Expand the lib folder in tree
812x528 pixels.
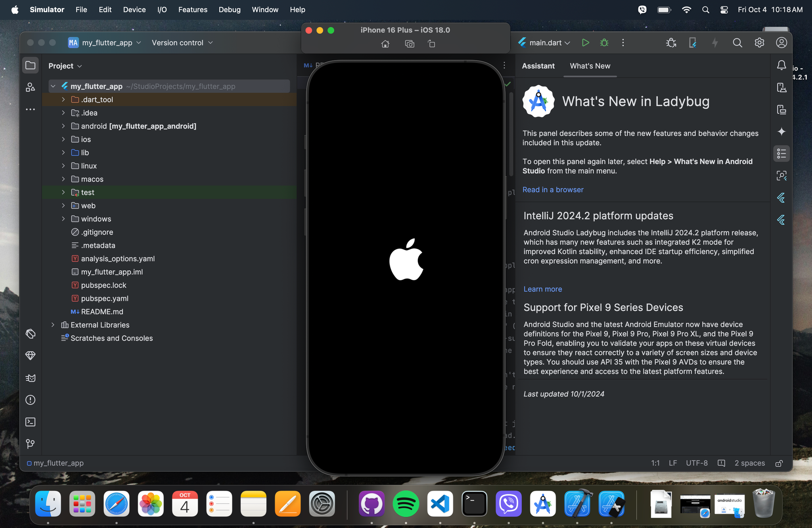[63, 153]
